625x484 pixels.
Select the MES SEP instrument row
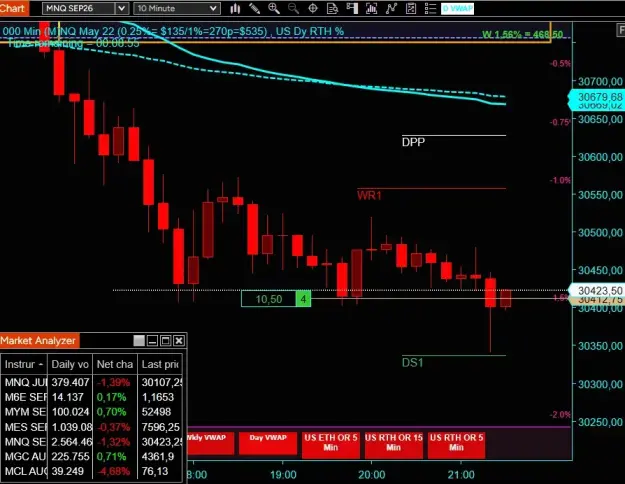(92, 427)
